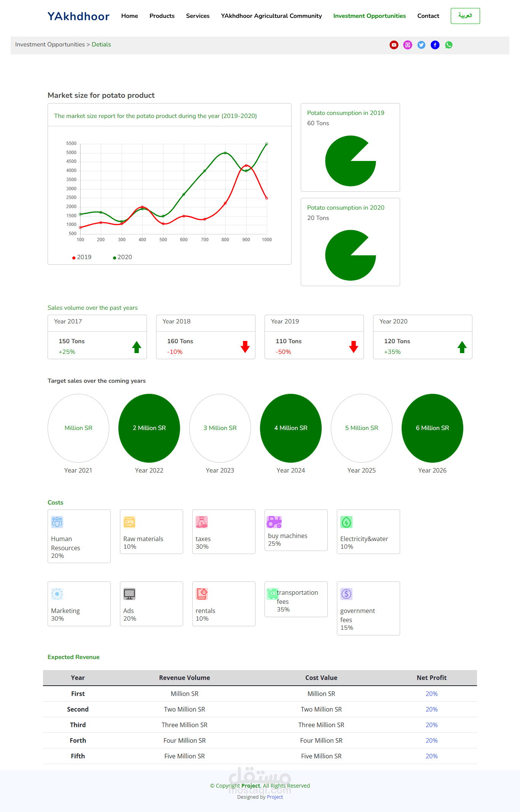Image resolution: width=520 pixels, height=812 pixels.
Task: Click the YAkhdhoor logo
Action: tap(78, 16)
